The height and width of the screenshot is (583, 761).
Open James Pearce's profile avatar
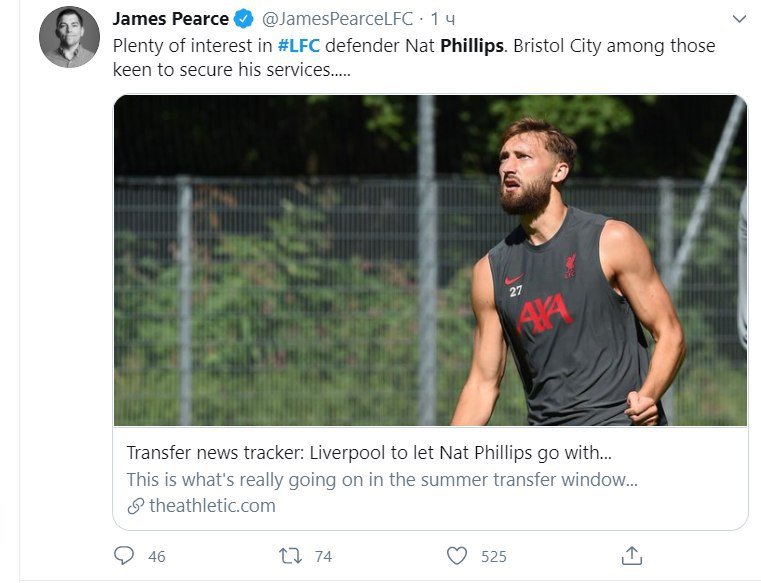[69, 37]
